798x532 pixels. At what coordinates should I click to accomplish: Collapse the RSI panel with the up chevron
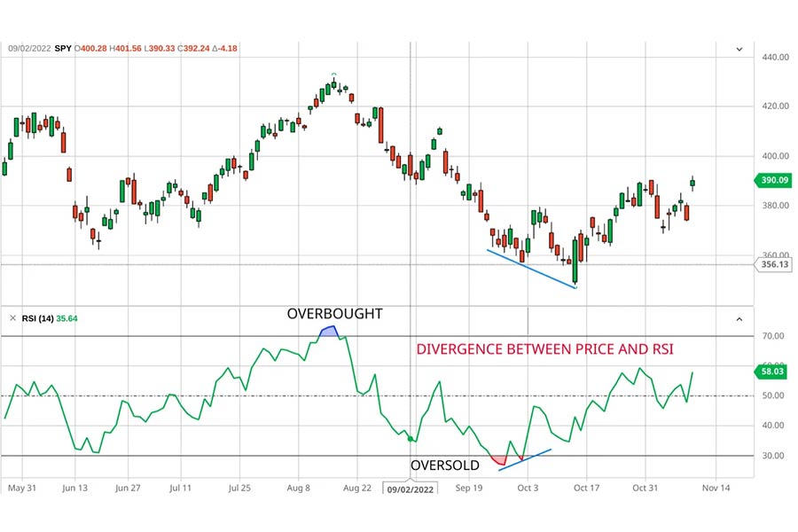coord(739,319)
